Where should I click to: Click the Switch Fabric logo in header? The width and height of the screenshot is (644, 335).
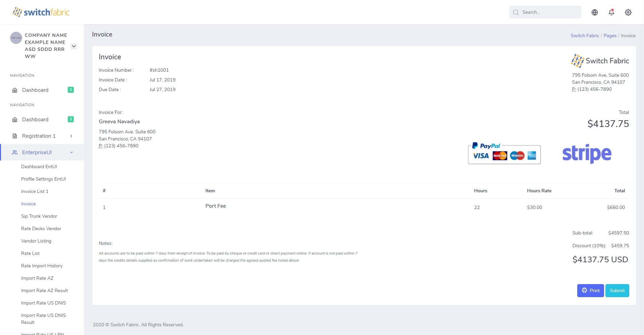click(x=41, y=12)
